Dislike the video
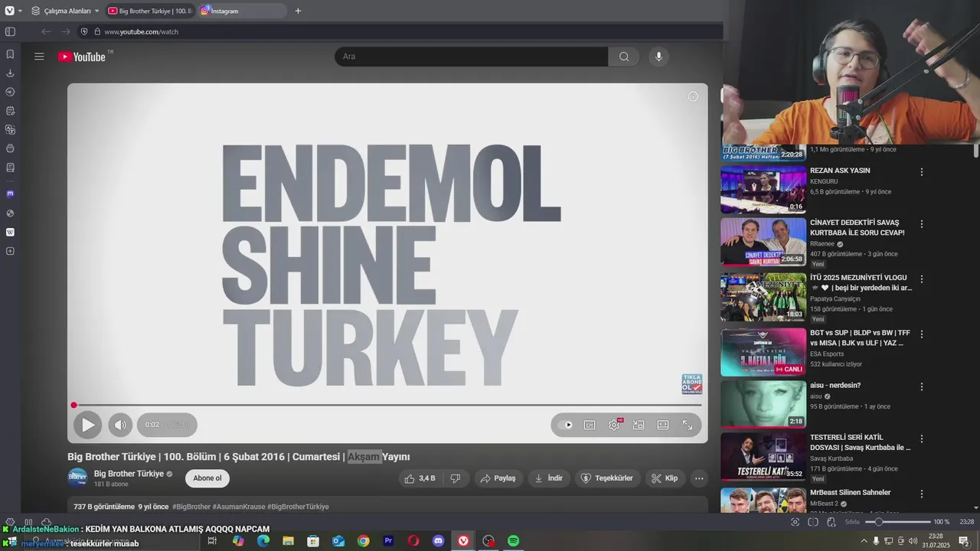Screen dimensions: 980x551 point(456,478)
